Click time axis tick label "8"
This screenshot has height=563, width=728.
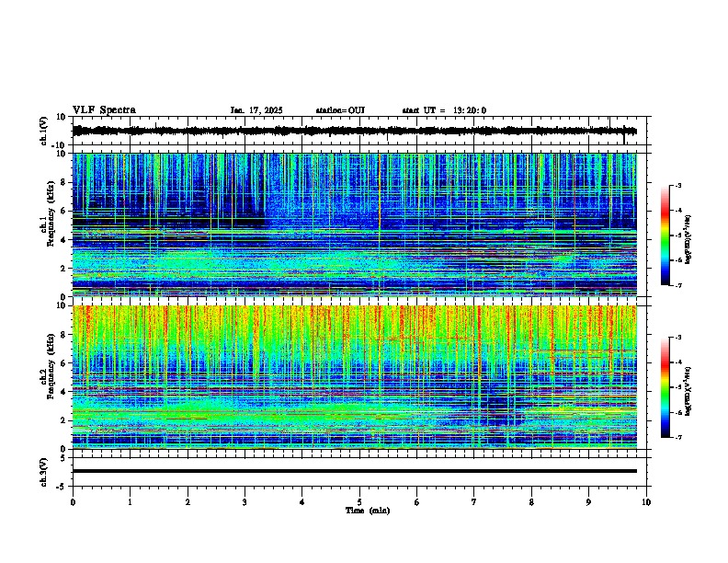coord(531,502)
